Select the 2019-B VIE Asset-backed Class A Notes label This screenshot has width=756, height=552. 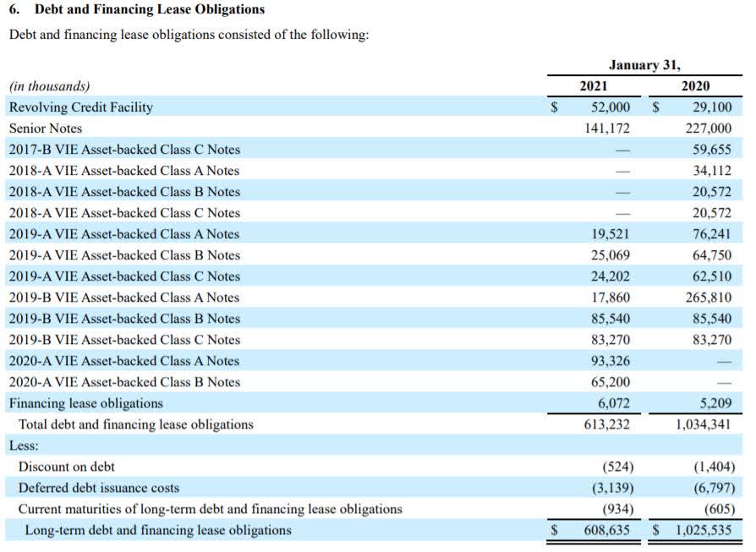tap(124, 298)
